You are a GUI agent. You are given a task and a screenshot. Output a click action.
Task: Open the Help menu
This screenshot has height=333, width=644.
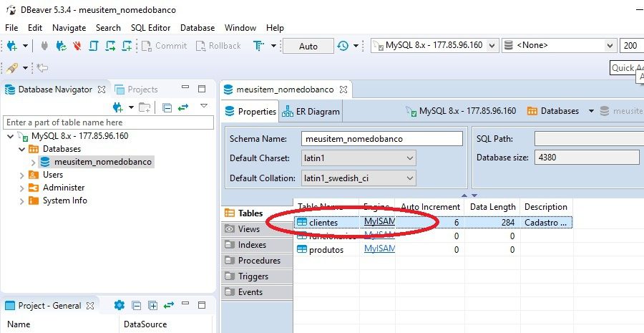point(275,28)
